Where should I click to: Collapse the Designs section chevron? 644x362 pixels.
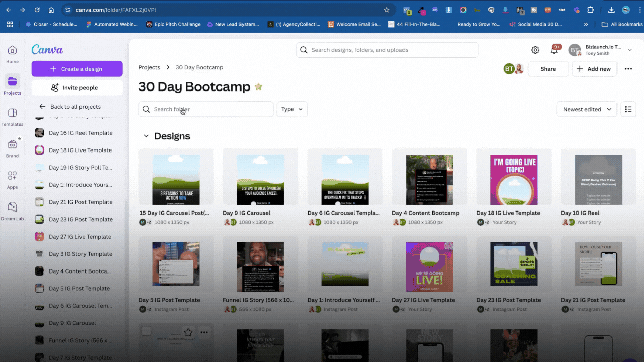[x=146, y=136]
